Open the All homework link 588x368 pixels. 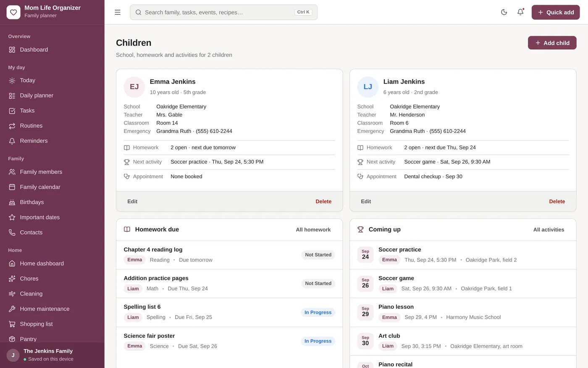point(313,230)
